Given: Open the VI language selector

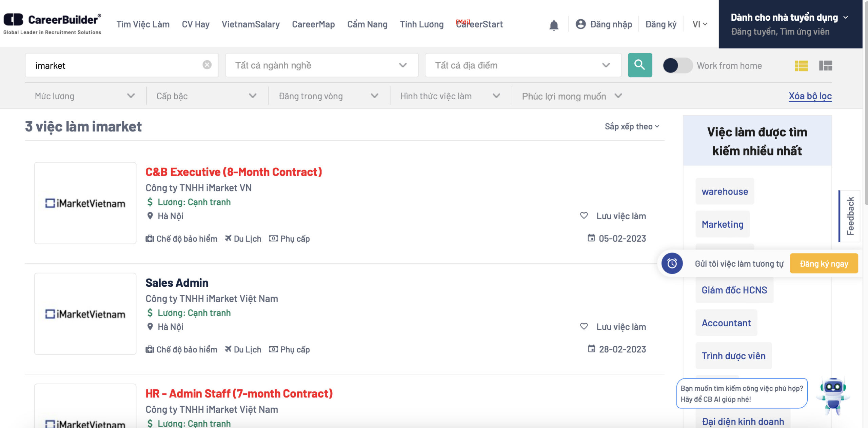Looking at the screenshot, I should tap(700, 24).
